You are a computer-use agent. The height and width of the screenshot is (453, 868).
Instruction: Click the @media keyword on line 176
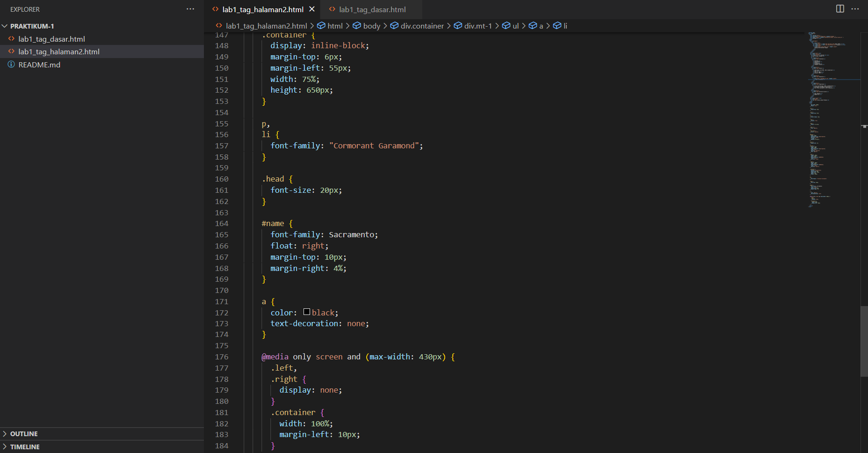275,357
